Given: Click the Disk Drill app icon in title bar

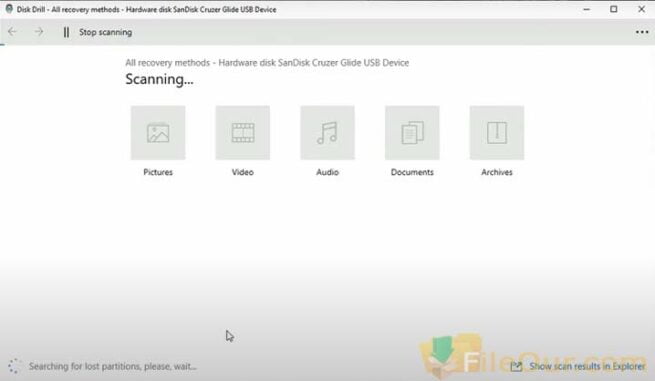Looking at the screenshot, I should [x=9, y=9].
